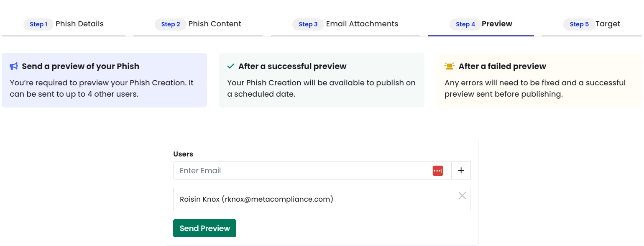Click the red password manager icon in email field
644x246 pixels.
pyautogui.click(x=438, y=171)
